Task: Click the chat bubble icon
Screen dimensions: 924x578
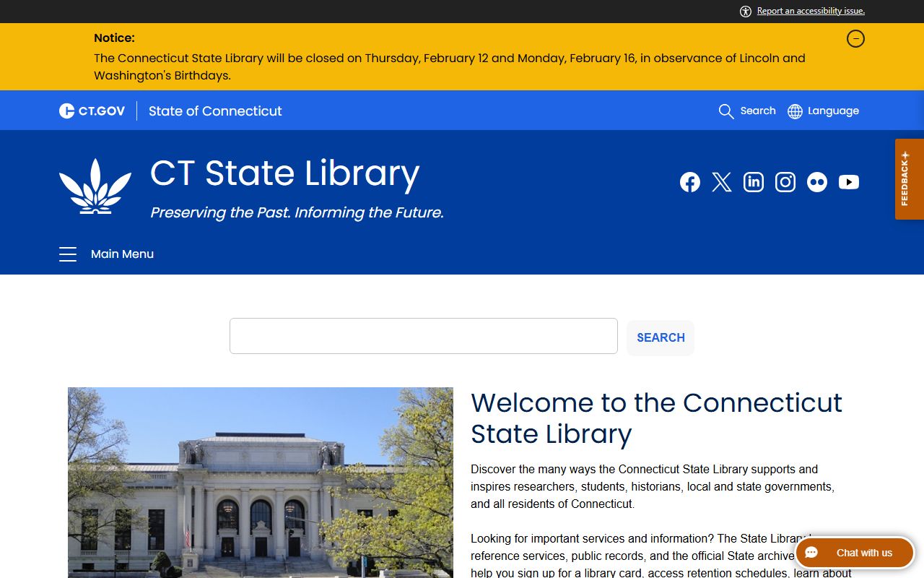Action: point(811,553)
